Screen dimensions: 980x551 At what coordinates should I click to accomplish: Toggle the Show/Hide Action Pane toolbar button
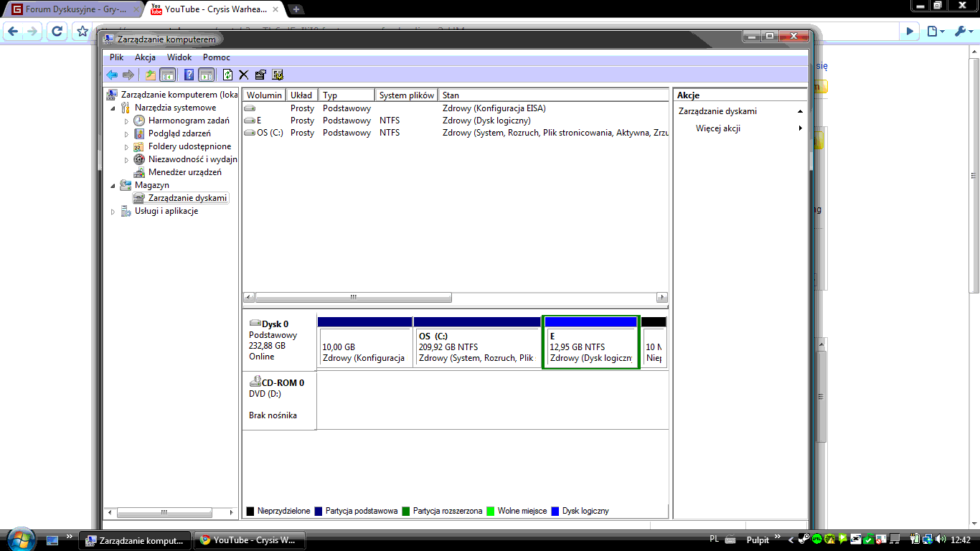(x=207, y=75)
